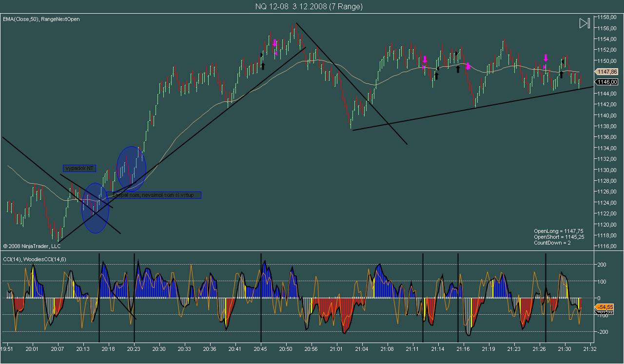Click the chart title NQ 12-08 3.12.2008 (7 Range)
Viewport: 624px width, 364px height.
pyautogui.click(x=309, y=6)
